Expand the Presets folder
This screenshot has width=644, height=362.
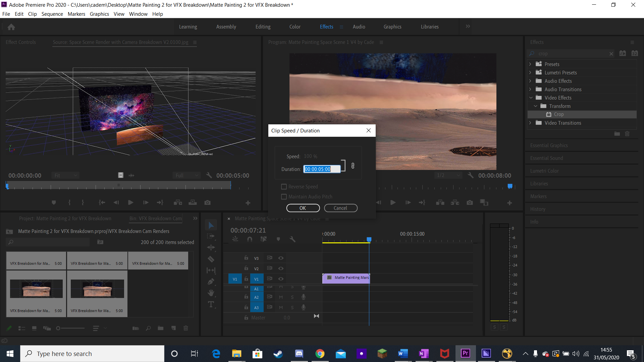[x=530, y=64]
